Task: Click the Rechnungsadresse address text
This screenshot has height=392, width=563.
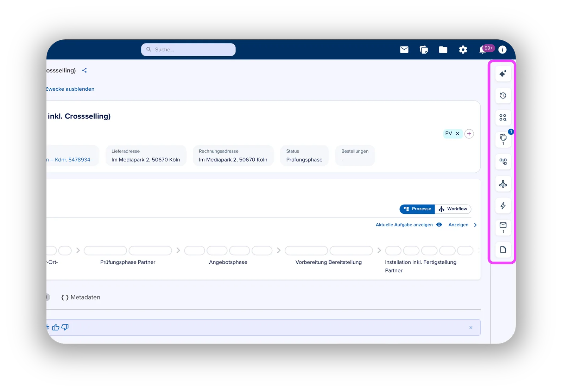Action: click(233, 160)
